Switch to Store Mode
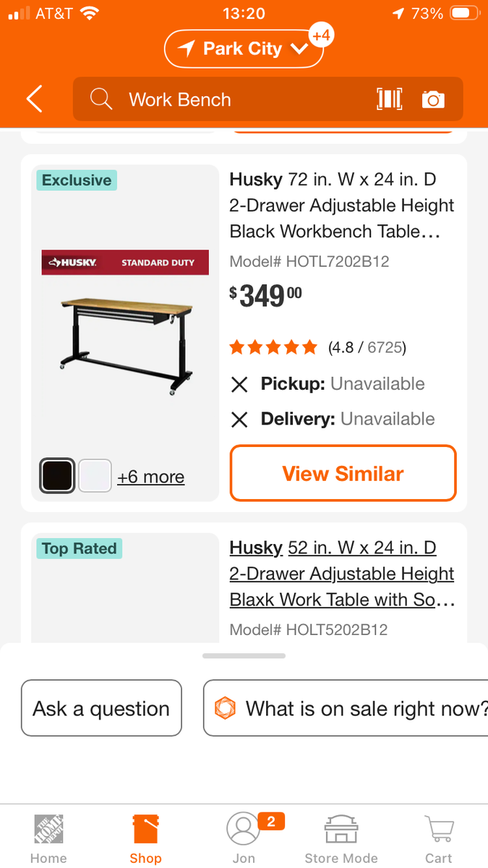 point(341,839)
